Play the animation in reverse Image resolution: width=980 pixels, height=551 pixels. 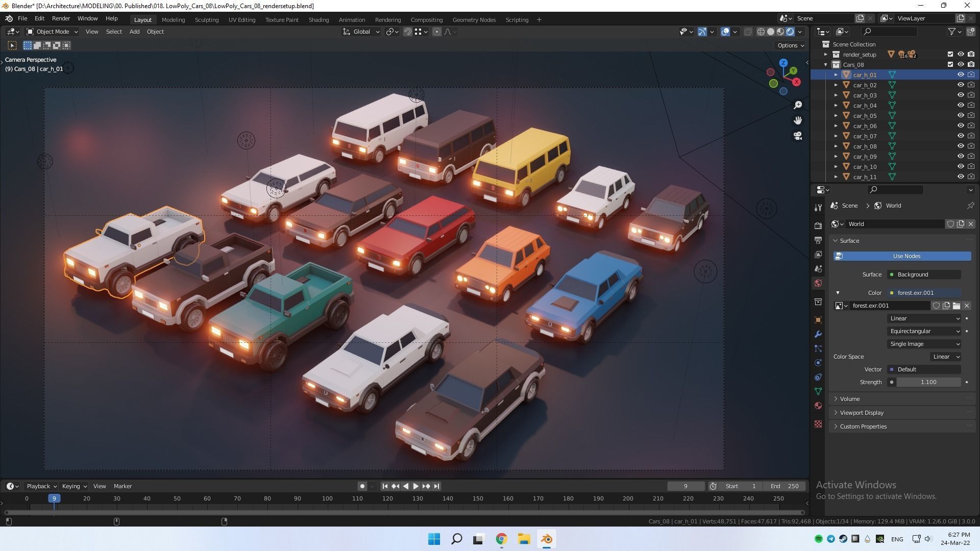[x=405, y=486]
